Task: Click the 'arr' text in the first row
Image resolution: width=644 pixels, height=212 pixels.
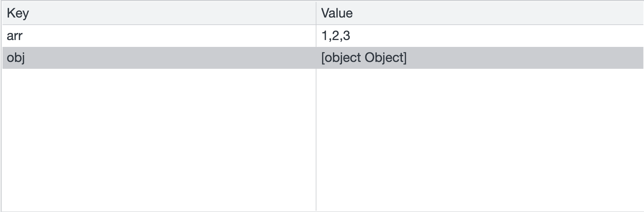Action: click(x=14, y=36)
